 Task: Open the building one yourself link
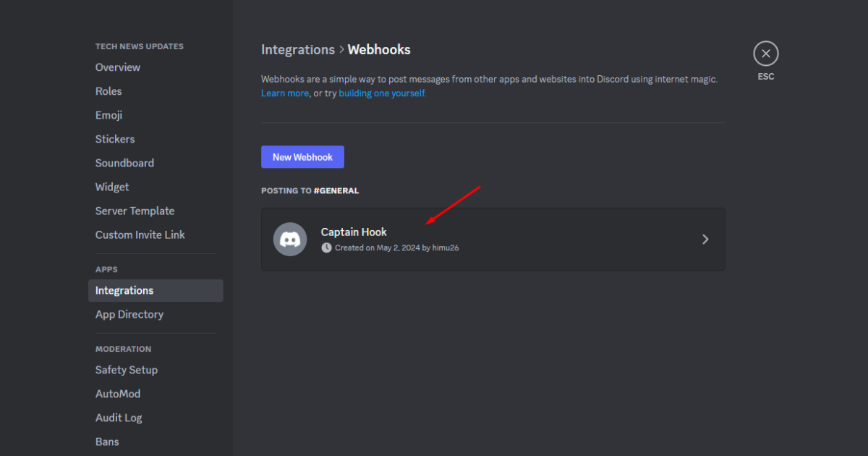(382, 93)
